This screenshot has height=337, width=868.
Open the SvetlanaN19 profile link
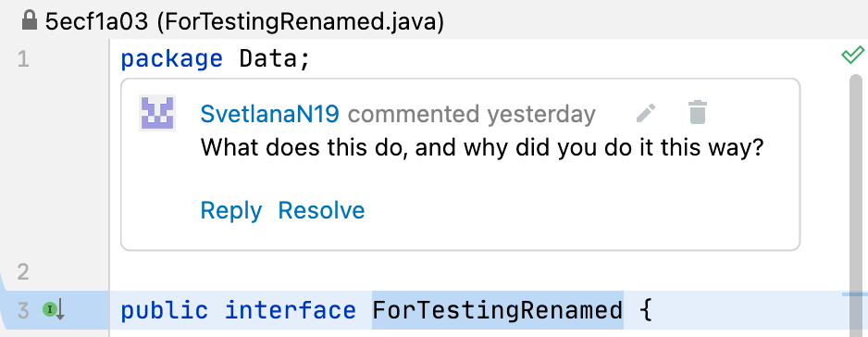[269, 114]
